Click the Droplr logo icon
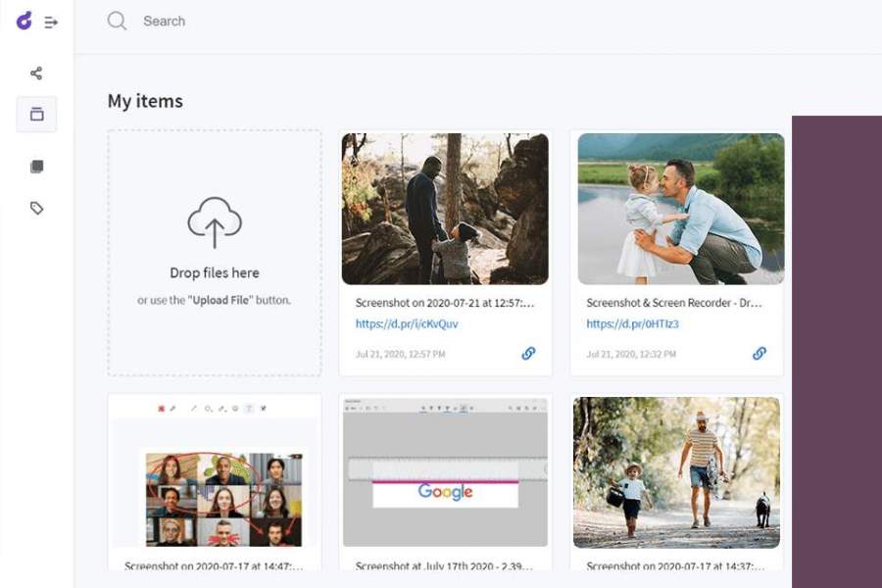 tap(24, 21)
